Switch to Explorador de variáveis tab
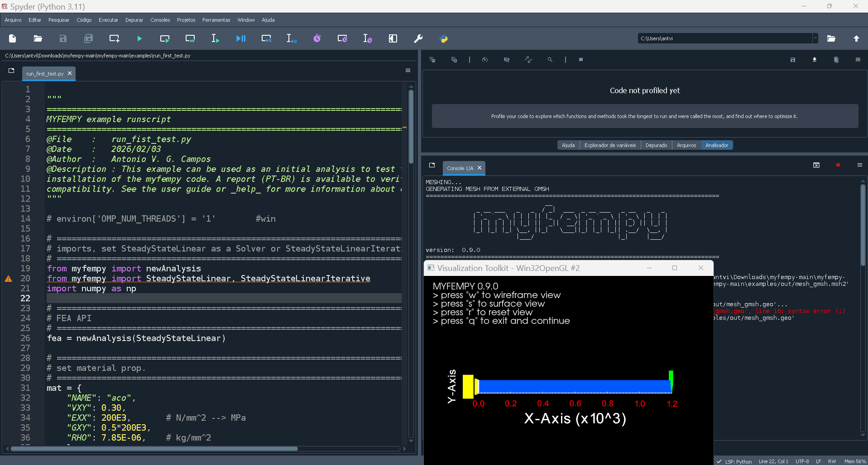This screenshot has width=868, height=465. [x=610, y=145]
